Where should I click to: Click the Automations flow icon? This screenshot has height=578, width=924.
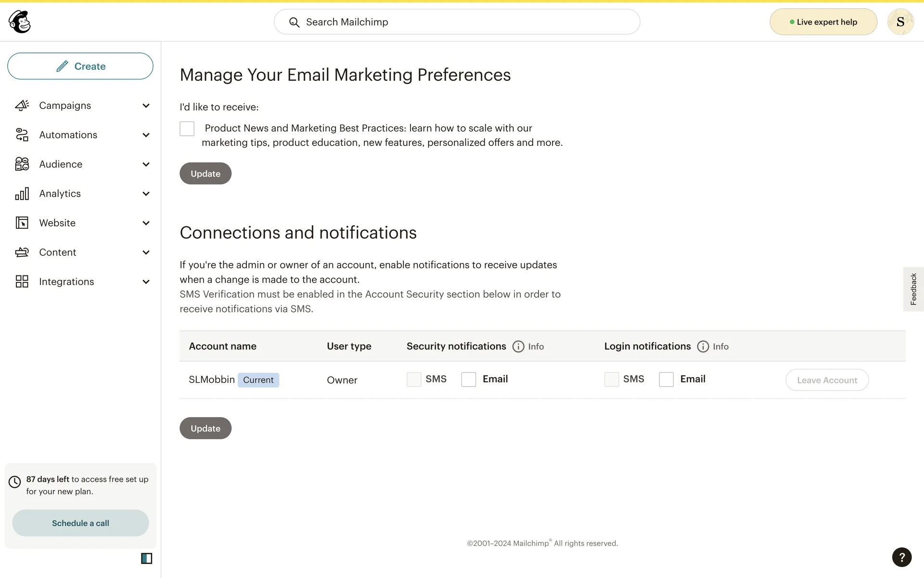point(22,135)
